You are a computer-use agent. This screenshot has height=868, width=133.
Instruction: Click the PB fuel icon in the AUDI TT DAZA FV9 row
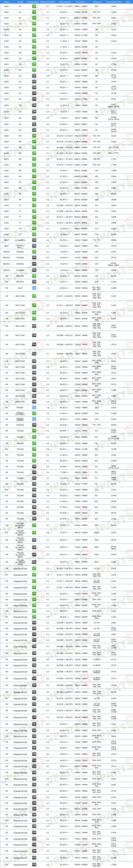(x=34, y=234)
